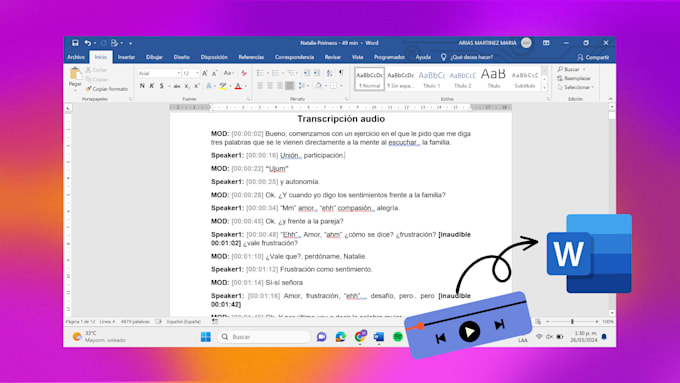Apply superscript formatting
The width and height of the screenshot is (680, 383).
click(x=196, y=86)
